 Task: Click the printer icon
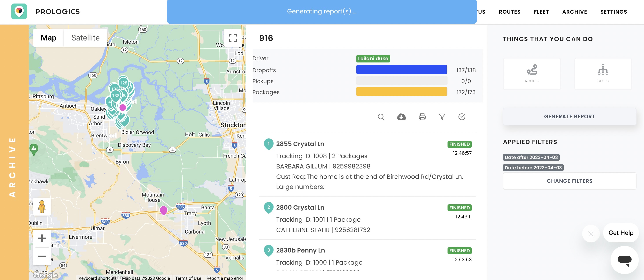tap(422, 117)
